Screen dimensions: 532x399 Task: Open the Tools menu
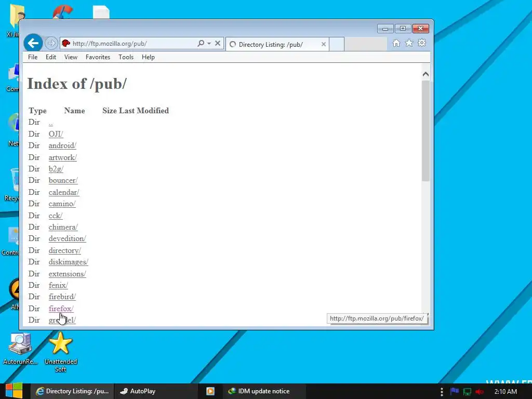pyautogui.click(x=126, y=57)
